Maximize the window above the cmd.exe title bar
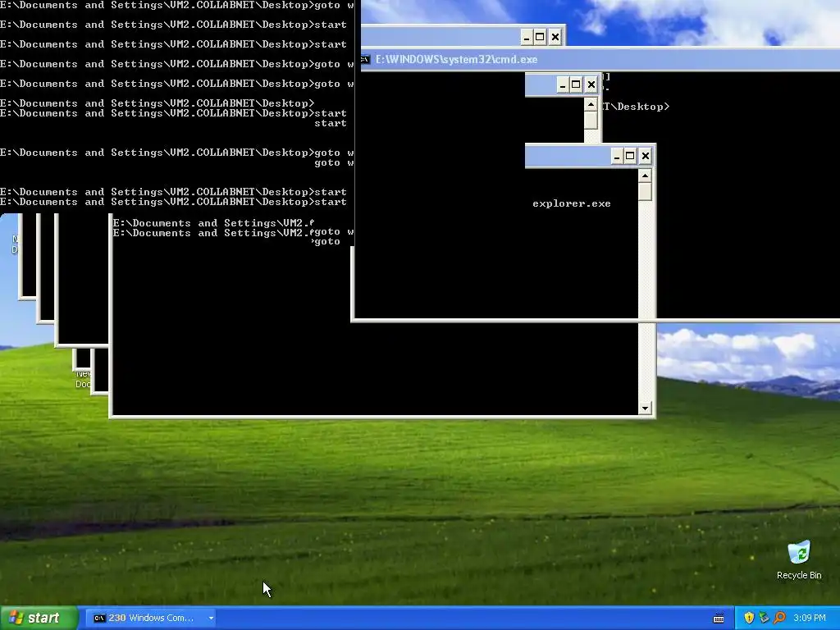 (540, 37)
